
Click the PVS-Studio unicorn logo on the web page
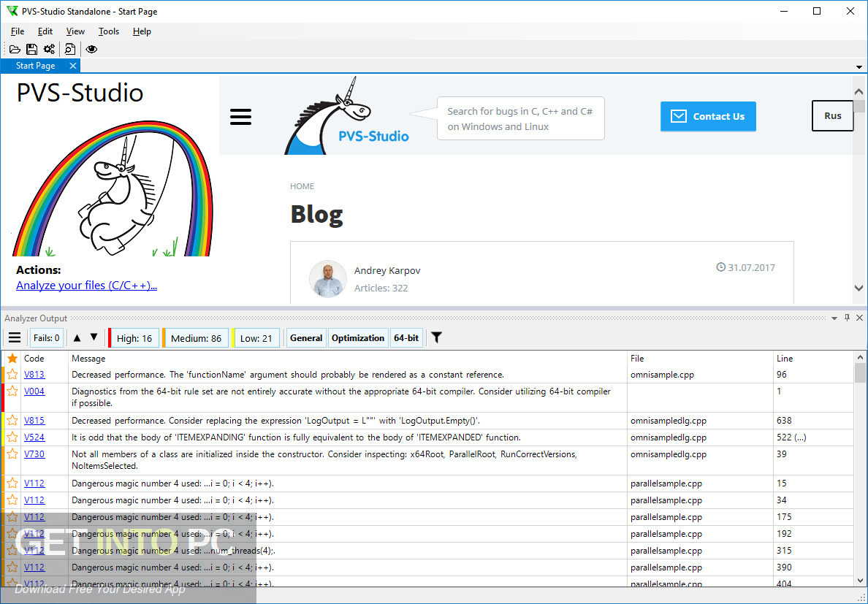pyautogui.click(x=346, y=115)
